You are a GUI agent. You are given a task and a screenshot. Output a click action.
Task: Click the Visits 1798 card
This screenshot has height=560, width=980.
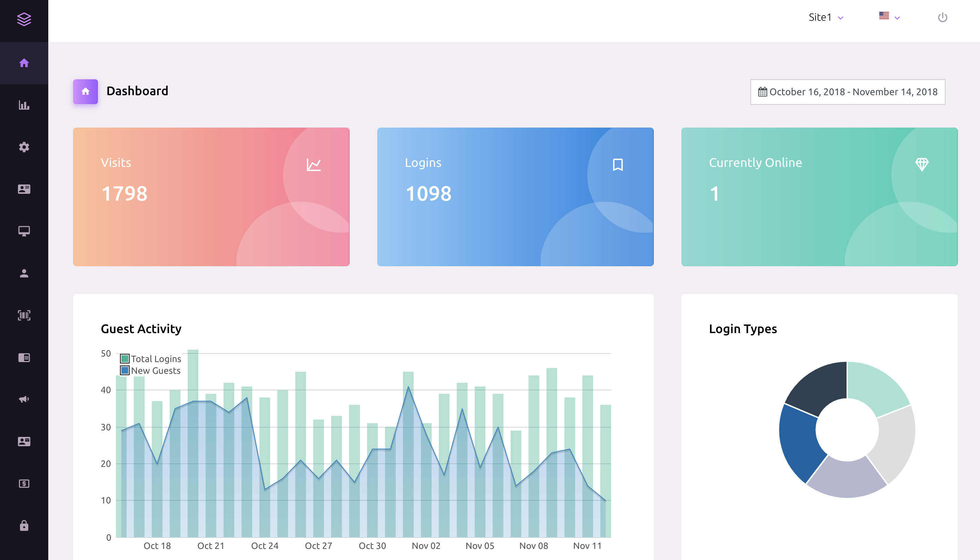tap(211, 197)
